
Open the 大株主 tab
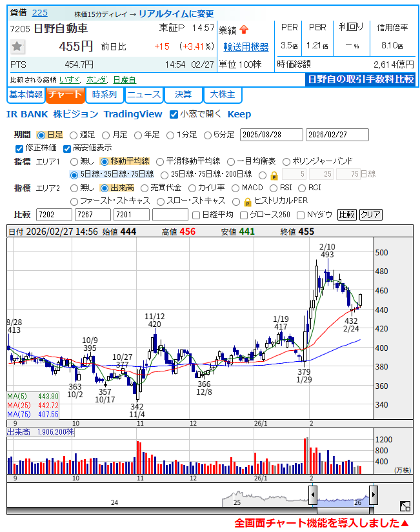(x=223, y=95)
